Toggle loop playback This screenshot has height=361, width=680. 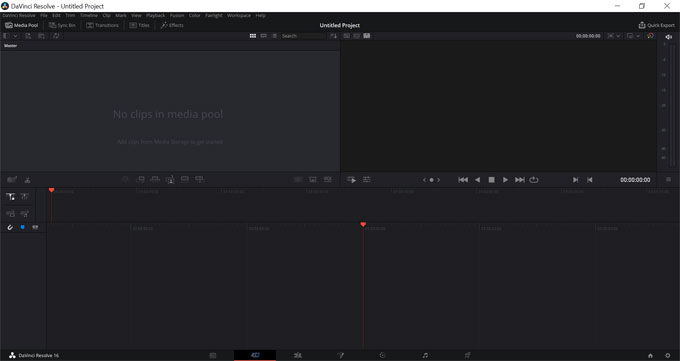click(x=534, y=180)
